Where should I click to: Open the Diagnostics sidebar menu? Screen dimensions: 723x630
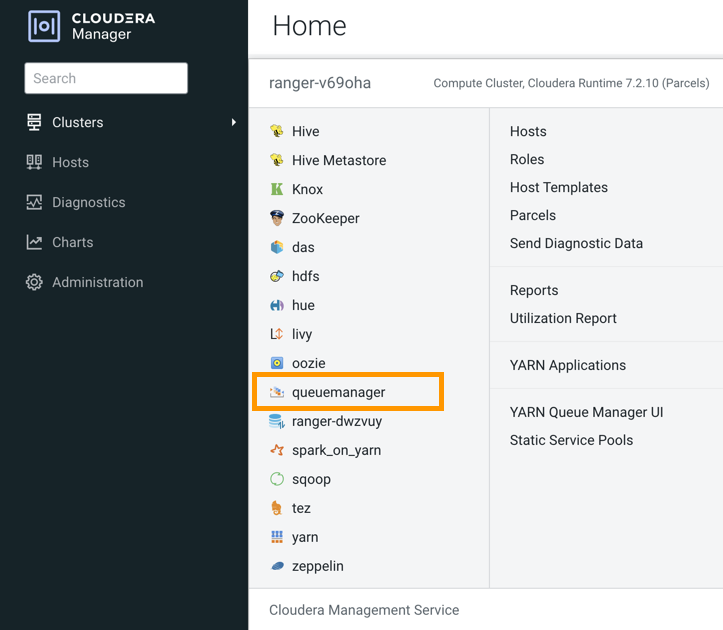88,202
